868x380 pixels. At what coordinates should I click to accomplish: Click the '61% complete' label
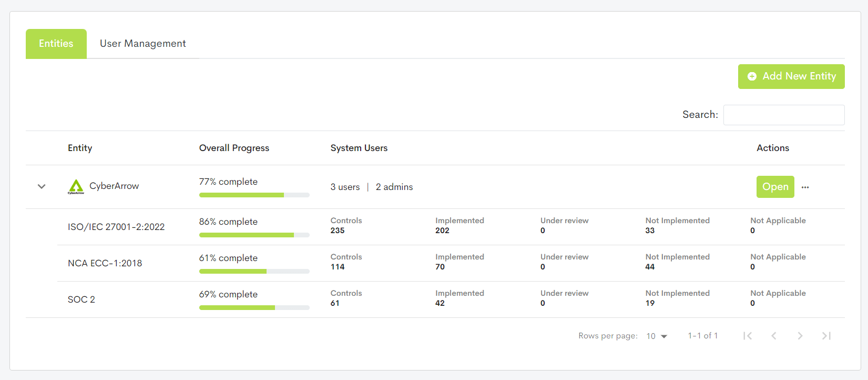pos(228,258)
